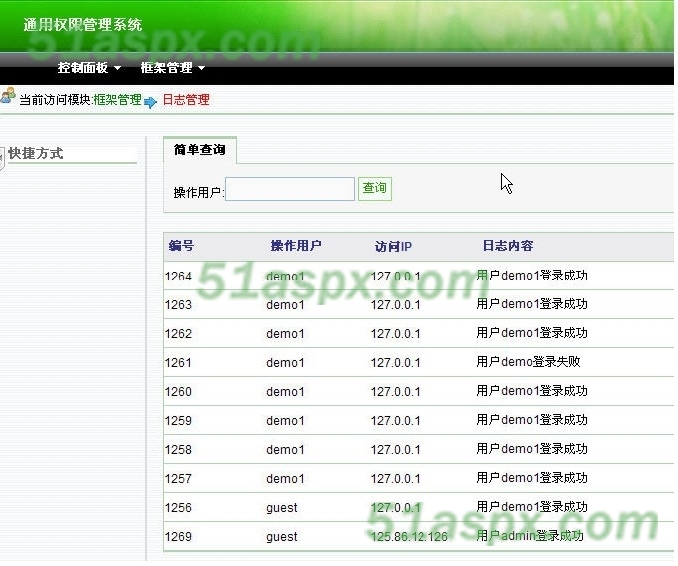Click IP address 125.86.12.126 in row 1269
The height and width of the screenshot is (566, 678).
[x=409, y=537]
